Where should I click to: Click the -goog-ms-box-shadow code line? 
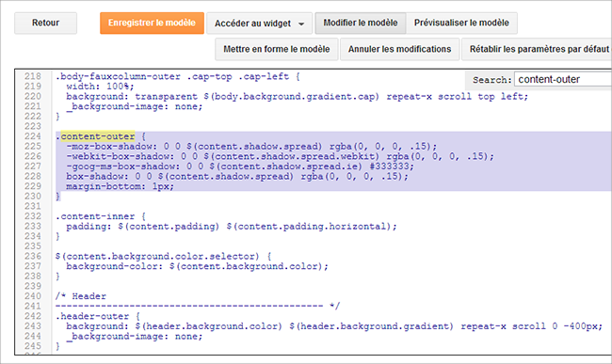[240, 166]
